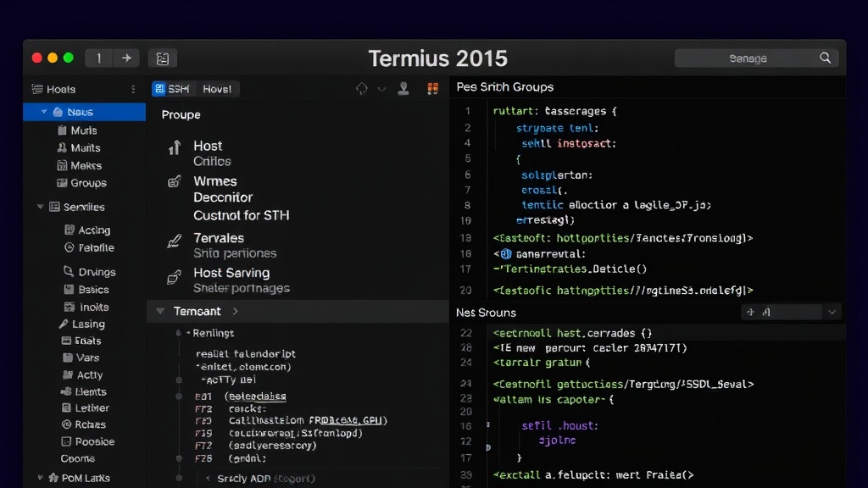Click the home outline icon
868x488 pixels.
[361, 88]
